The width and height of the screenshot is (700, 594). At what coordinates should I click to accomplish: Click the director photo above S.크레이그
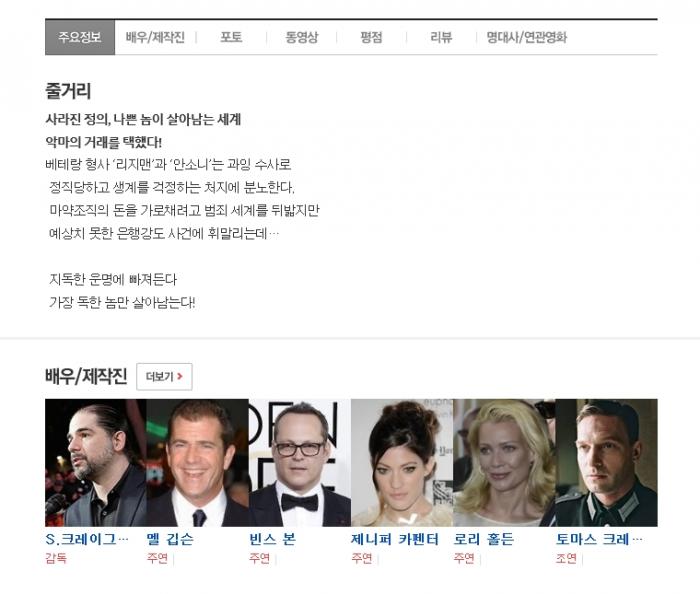[96, 462]
